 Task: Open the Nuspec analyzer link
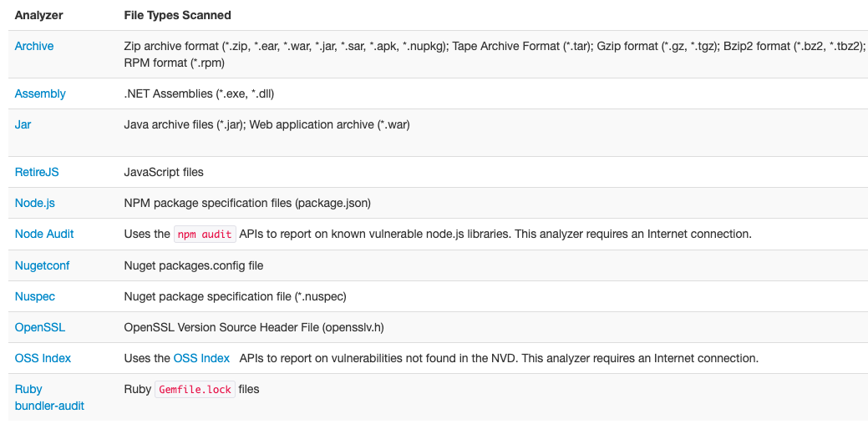pyautogui.click(x=35, y=296)
